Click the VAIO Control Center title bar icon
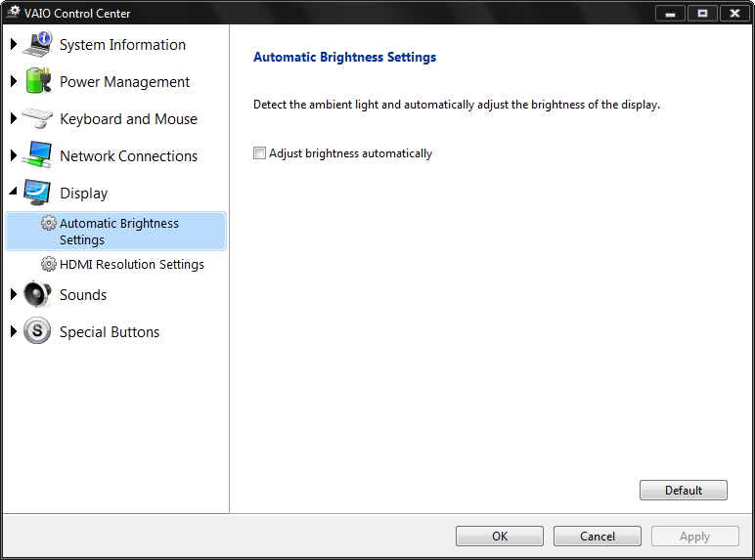Viewport: 755px width, 560px height. click(13, 12)
